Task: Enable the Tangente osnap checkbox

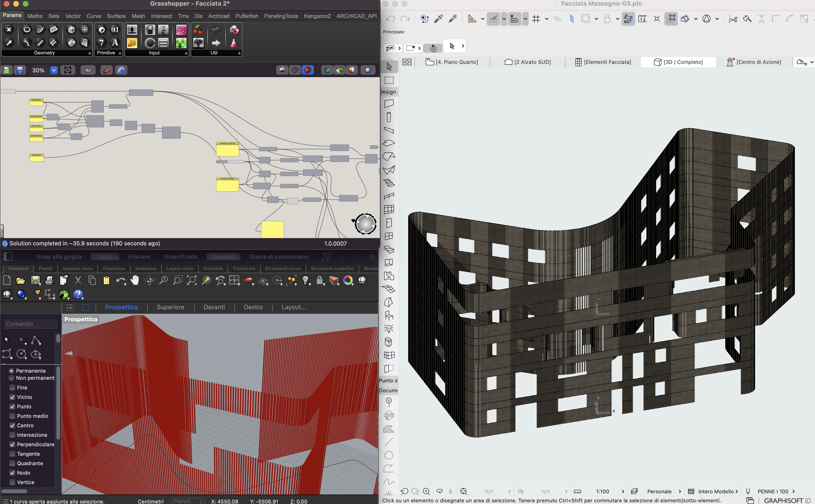Action: point(12,454)
